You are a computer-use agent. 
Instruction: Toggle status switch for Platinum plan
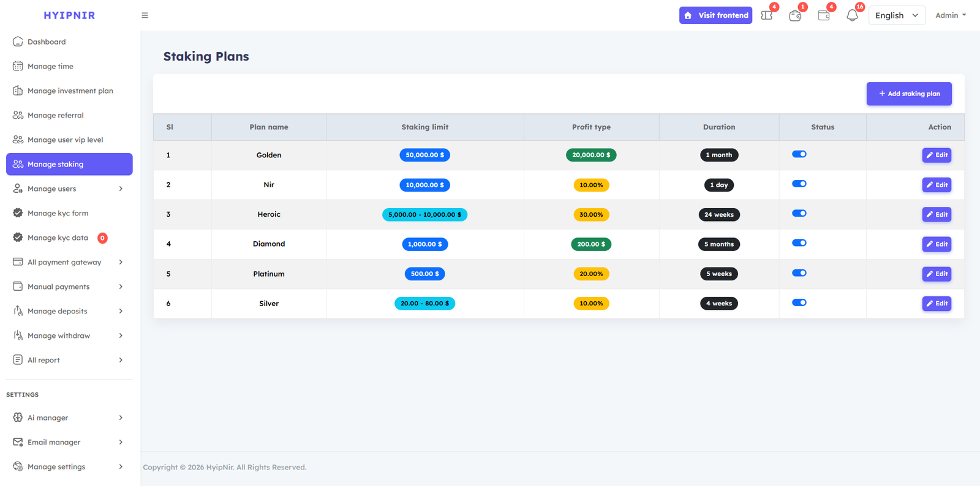[x=799, y=273]
